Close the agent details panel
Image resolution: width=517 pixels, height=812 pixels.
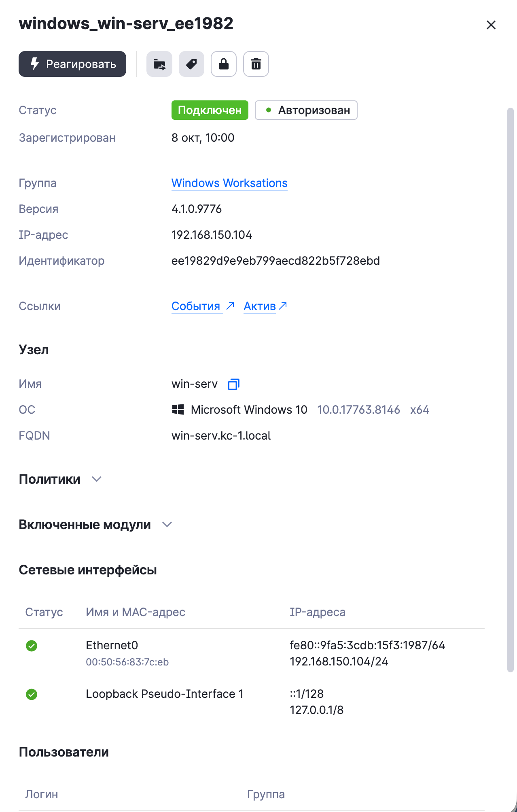tap(491, 25)
